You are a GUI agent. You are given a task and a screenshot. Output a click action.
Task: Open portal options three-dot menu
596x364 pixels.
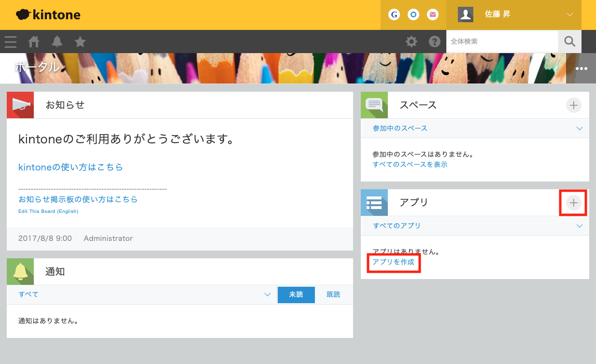[582, 69]
